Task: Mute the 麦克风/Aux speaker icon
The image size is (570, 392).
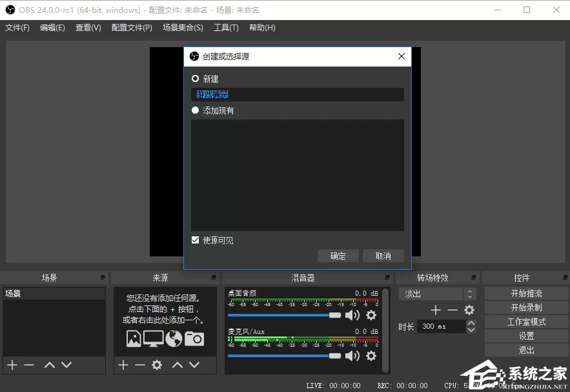Action: [352, 356]
